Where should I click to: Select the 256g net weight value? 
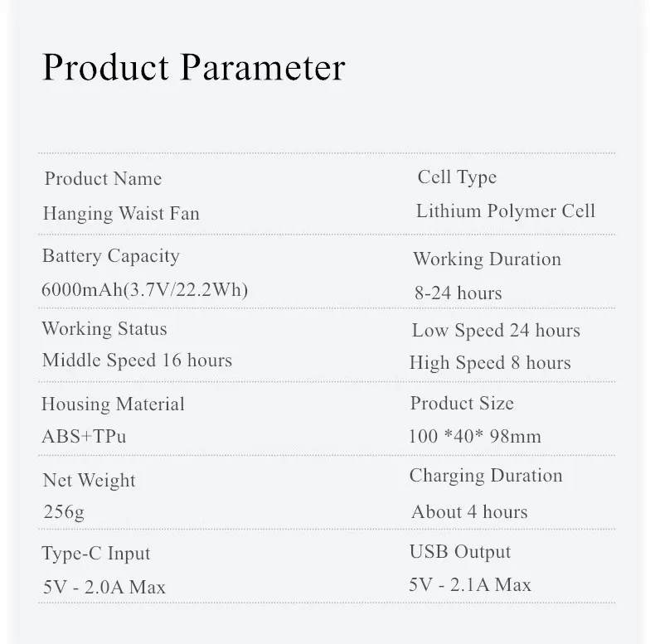64,512
